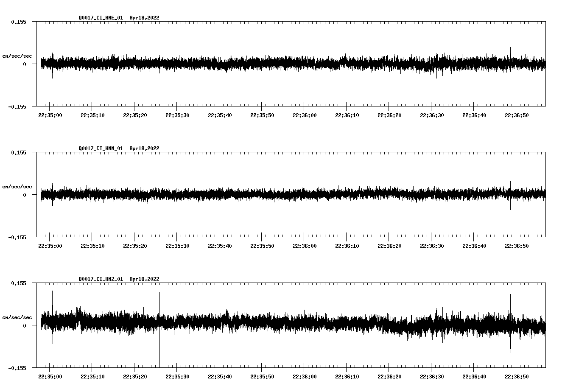
Task: Click 22:36:20 time label under HNE plot
Action: 389,115
